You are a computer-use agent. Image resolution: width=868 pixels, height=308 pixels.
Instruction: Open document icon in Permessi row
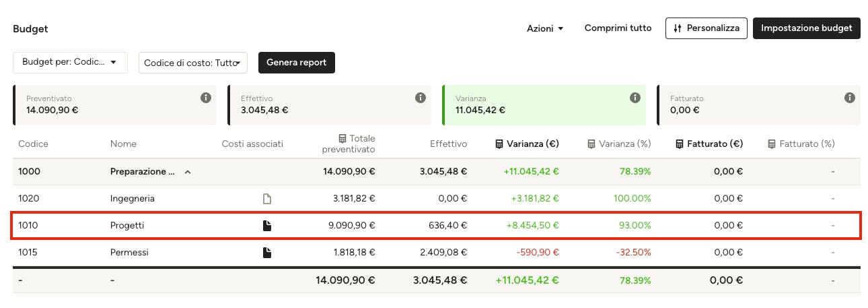[x=266, y=253]
